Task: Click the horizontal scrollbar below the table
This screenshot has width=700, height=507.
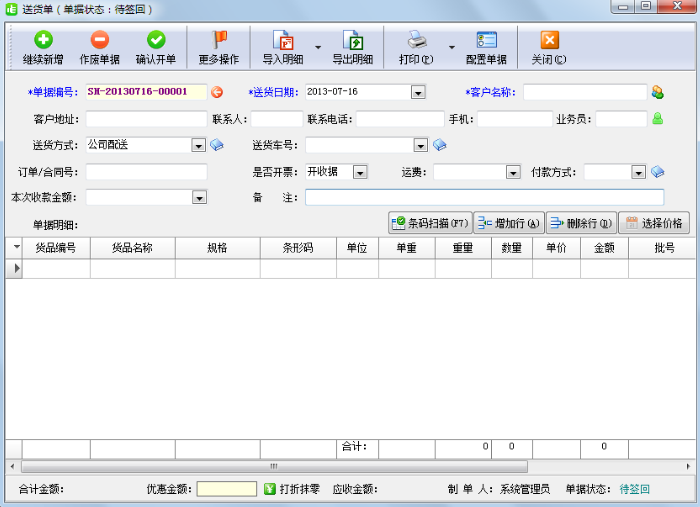Action: [x=272, y=466]
